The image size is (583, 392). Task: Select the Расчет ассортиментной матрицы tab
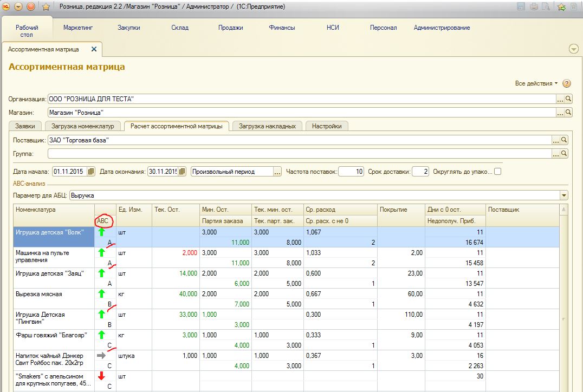click(x=177, y=126)
